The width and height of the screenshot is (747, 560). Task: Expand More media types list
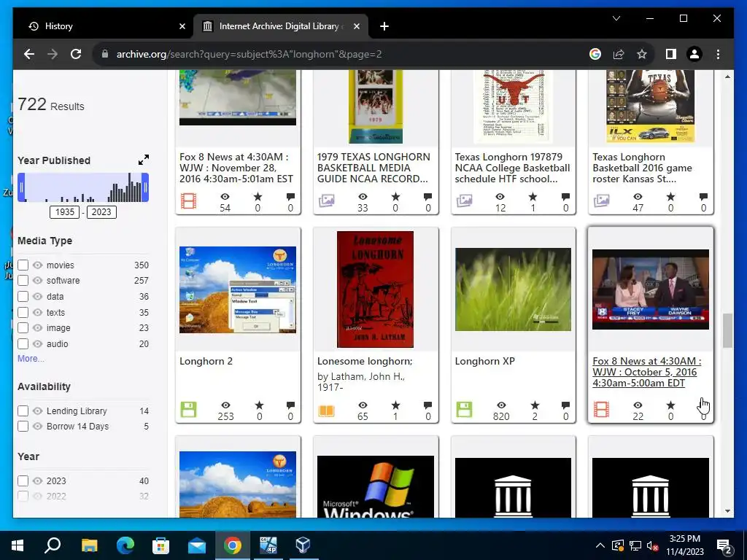[x=31, y=359]
